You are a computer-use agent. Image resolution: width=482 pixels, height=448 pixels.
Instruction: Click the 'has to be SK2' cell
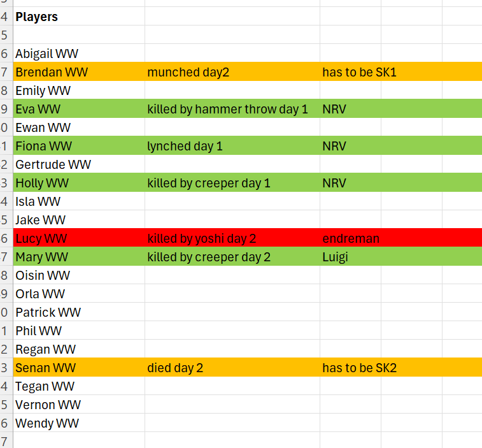tap(350, 367)
